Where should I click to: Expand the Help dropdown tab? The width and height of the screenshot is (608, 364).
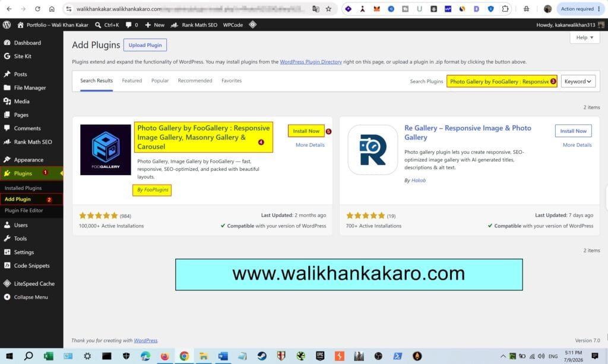click(x=584, y=37)
